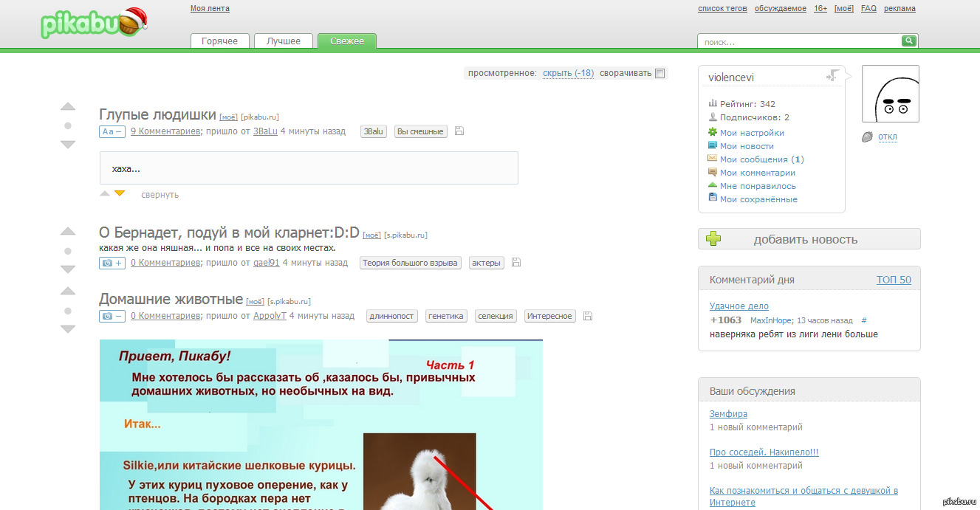Click the green plus "добавить новость" icon
This screenshot has width=980, height=510.
point(713,239)
